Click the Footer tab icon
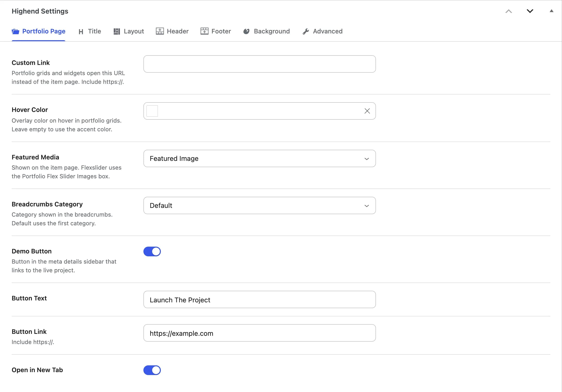This screenshot has width=562, height=392. pos(204,31)
